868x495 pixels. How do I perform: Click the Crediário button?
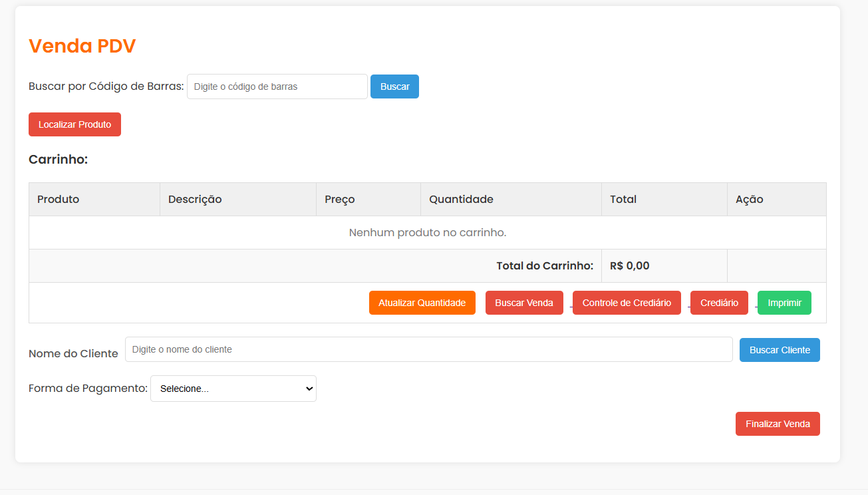click(x=719, y=303)
